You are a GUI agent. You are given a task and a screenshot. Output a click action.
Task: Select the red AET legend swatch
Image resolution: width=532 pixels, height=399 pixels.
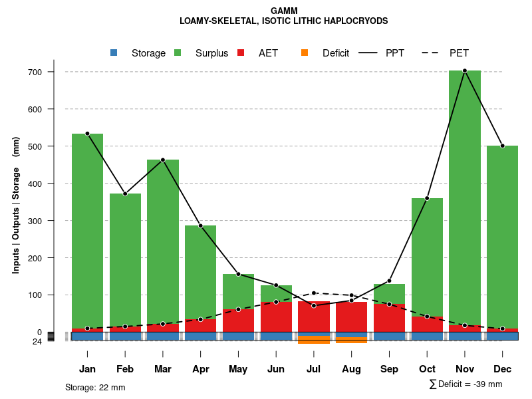point(241,53)
